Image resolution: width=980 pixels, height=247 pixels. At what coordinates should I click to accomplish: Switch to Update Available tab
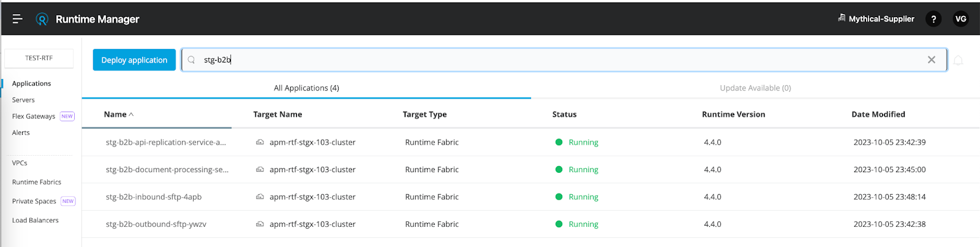[x=755, y=88]
